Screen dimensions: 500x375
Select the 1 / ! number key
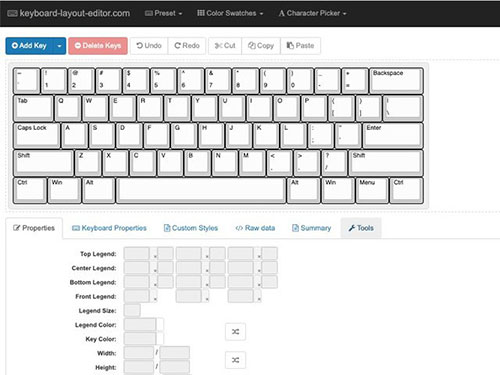click(x=54, y=80)
